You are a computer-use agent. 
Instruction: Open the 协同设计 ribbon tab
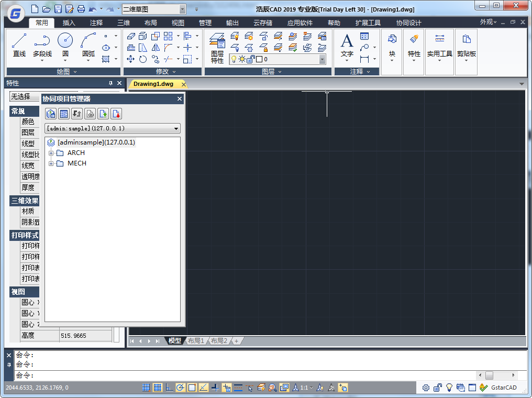(x=408, y=23)
